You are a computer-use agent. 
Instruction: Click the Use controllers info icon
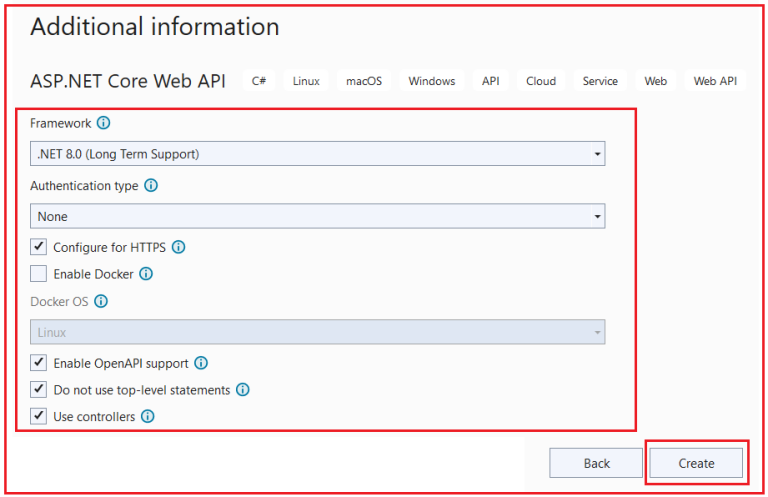coord(148,417)
